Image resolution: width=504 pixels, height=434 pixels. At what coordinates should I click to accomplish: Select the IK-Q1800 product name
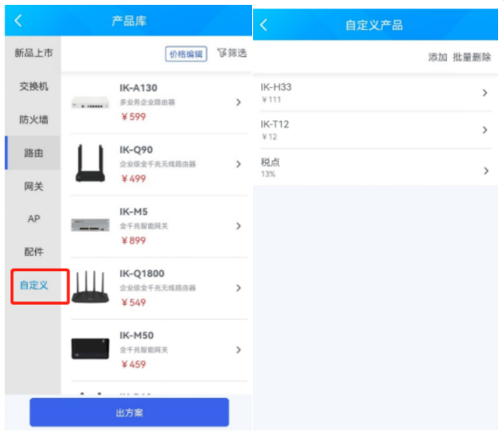tap(142, 274)
